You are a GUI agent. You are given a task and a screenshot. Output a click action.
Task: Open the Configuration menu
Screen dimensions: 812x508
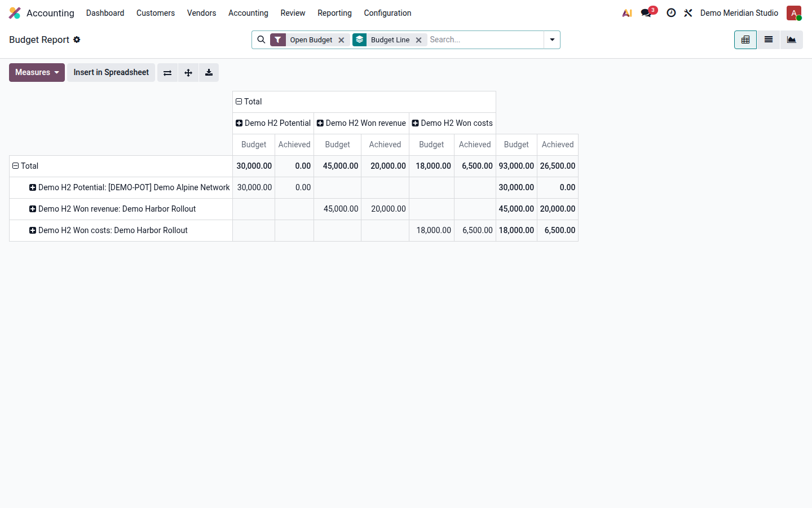click(x=387, y=13)
